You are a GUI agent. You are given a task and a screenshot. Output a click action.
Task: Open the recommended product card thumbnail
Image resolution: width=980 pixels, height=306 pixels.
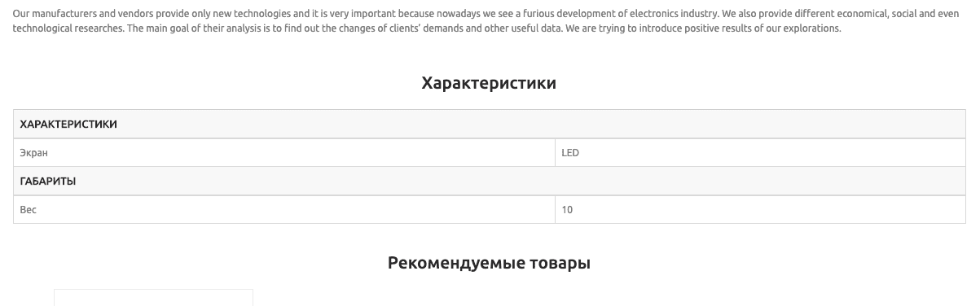[153, 298]
